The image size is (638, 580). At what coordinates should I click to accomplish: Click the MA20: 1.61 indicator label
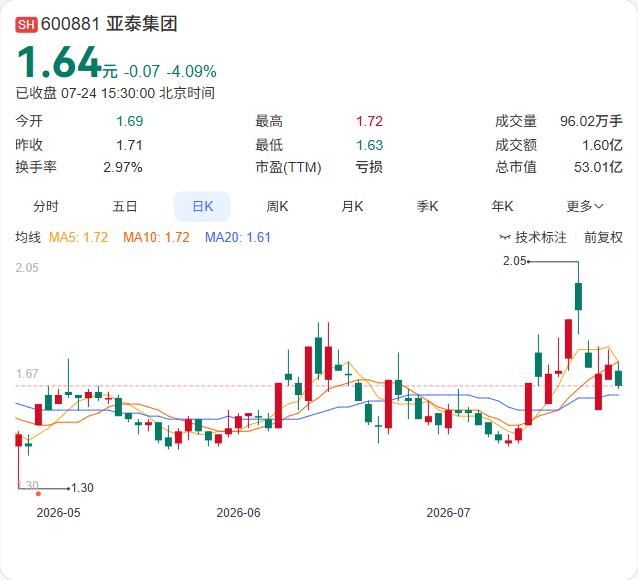tap(238, 237)
